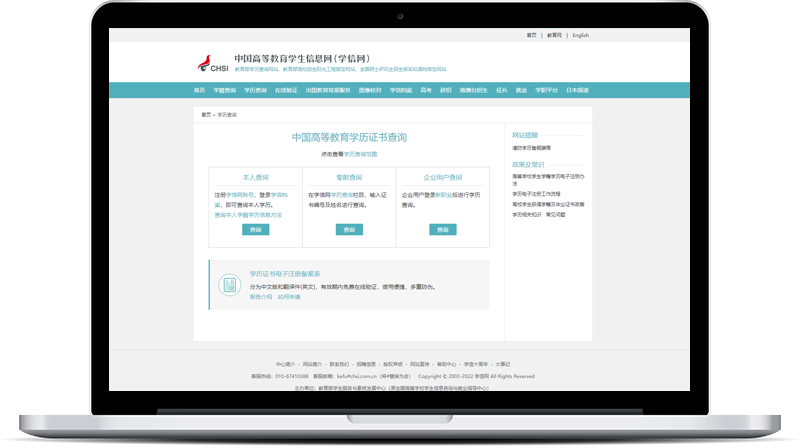Open 研招 in the navigation bar

tap(446, 90)
